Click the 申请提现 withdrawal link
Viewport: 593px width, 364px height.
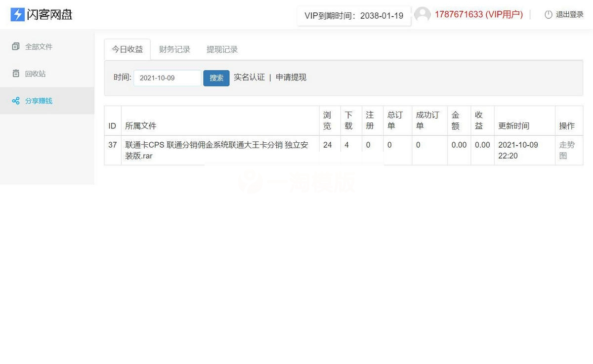click(x=291, y=78)
